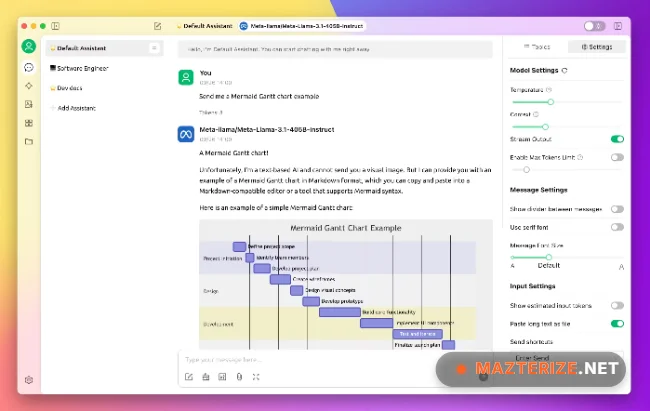Click the clear context icon in input toolbar
The image size is (650, 411).
coord(222,377)
